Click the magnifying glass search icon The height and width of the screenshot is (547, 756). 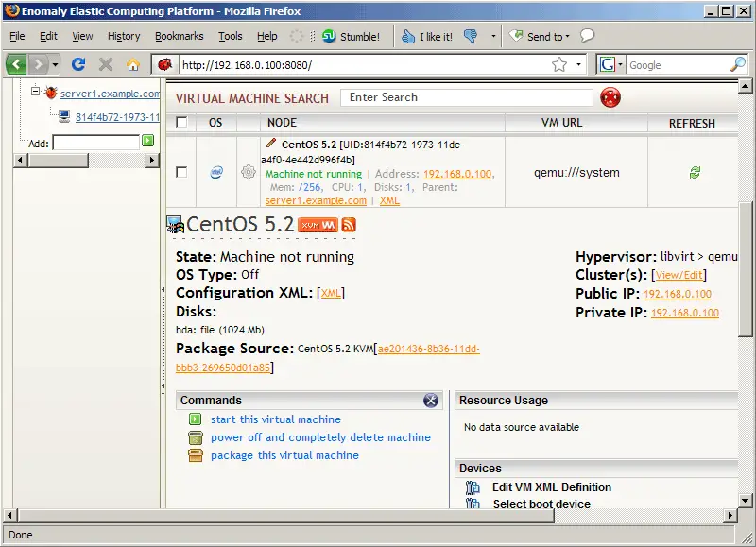pyautogui.click(x=738, y=64)
